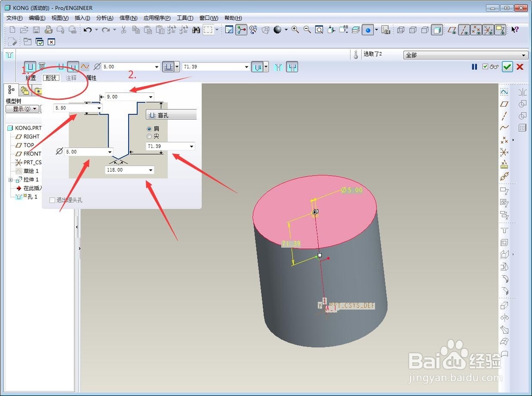Expand the 拉伸 1 tree node
The image size is (532, 396).
[11, 180]
